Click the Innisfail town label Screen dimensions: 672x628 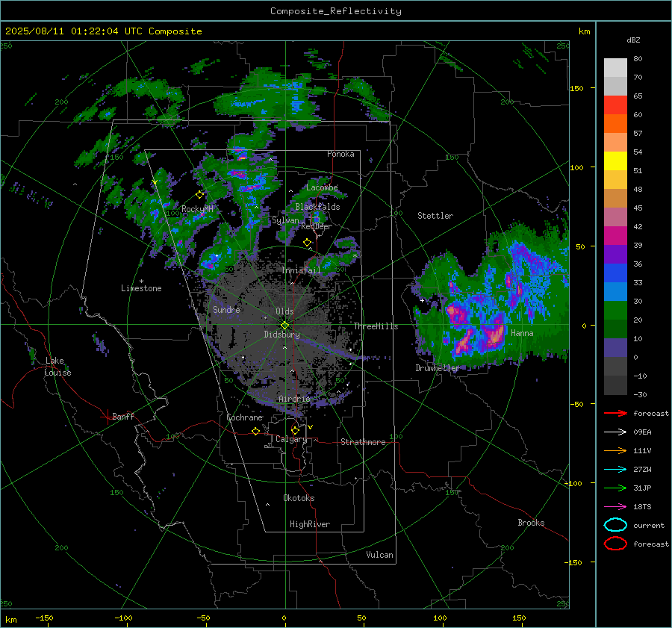pos(302,270)
